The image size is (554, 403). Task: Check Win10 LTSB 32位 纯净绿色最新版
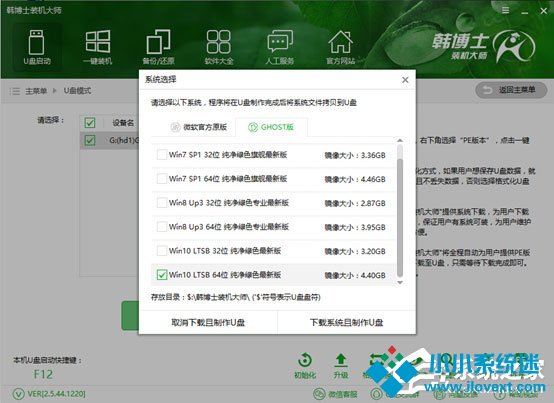click(162, 251)
